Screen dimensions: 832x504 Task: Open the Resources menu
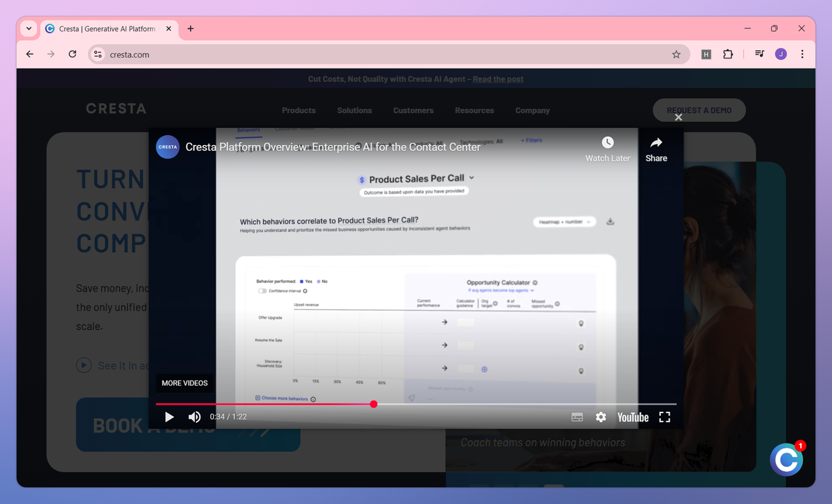coord(474,110)
